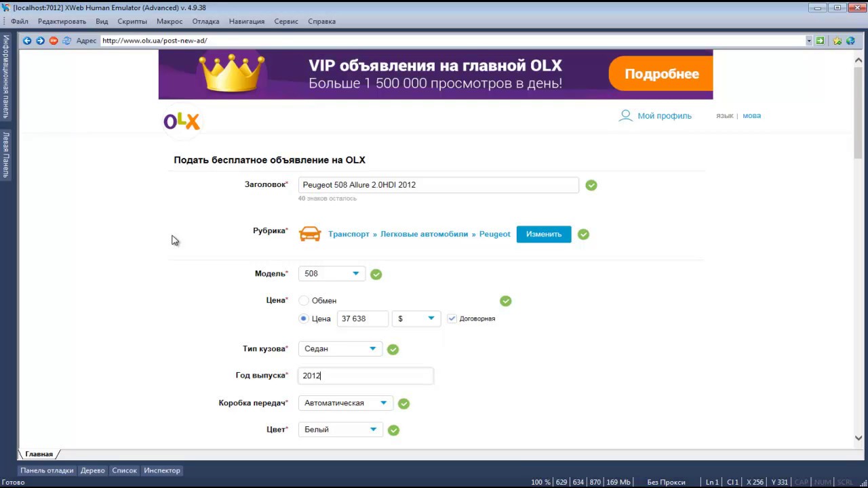The height and width of the screenshot is (488, 868).
Task: Open the Файл menu
Action: coord(19,21)
